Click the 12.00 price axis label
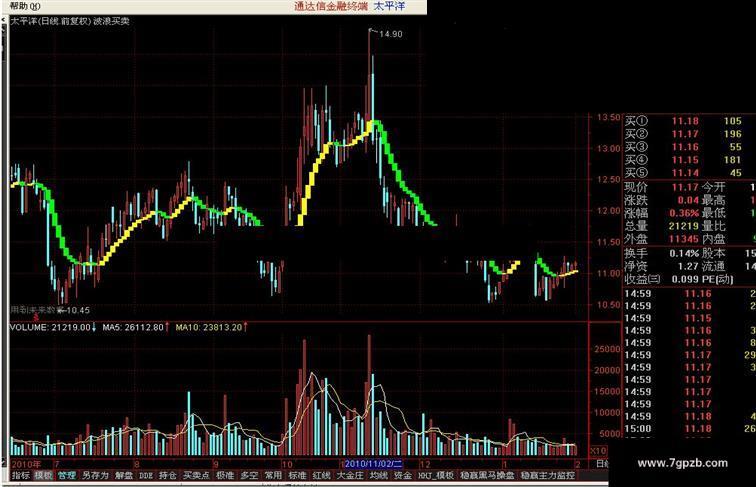Screen dimensions: 756x487 click(x=608, y=211)
